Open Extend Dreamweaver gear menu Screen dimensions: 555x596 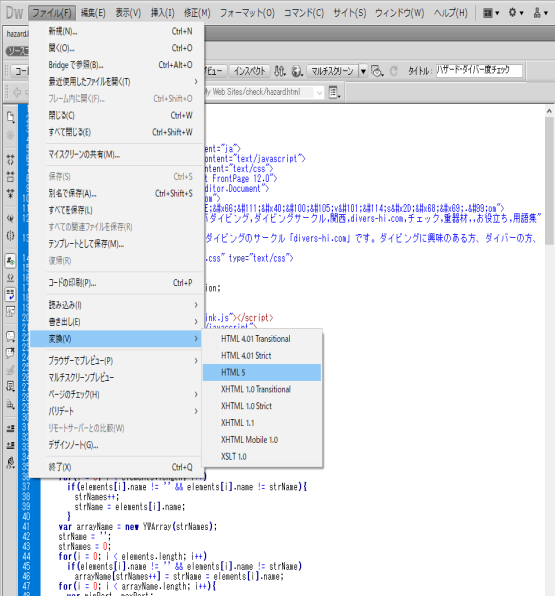(516, 13)
